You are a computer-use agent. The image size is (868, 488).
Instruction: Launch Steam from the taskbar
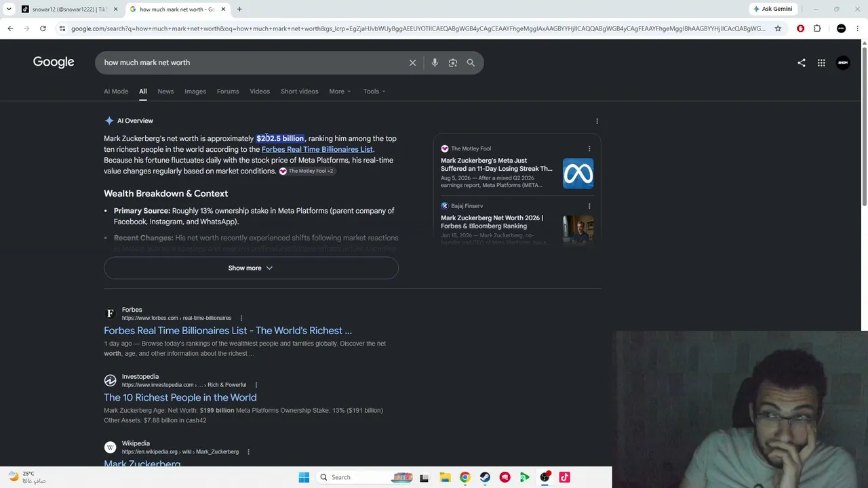tap(485, 477)
